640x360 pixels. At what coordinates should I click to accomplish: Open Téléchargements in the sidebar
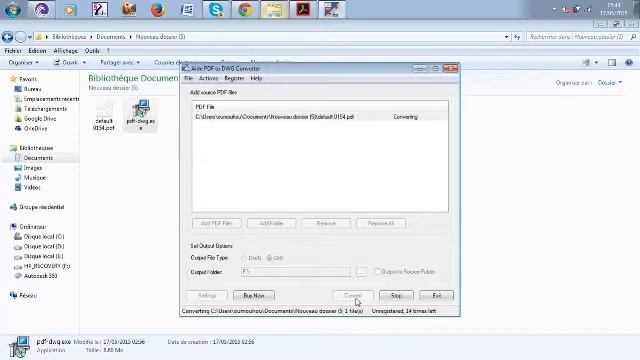point(45,109)
